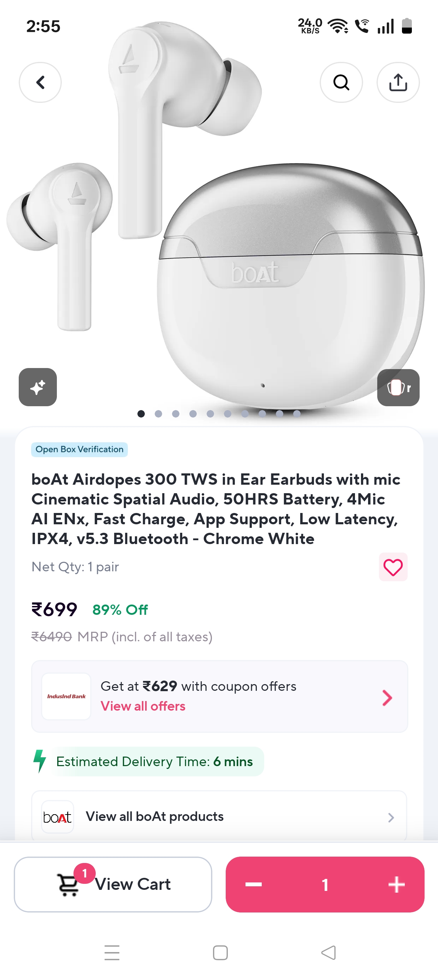Tap the product image of earbuds
Image resolution: width=438 pixels, height=980 pixels.
pyautogui.click(x=219, y=213)
